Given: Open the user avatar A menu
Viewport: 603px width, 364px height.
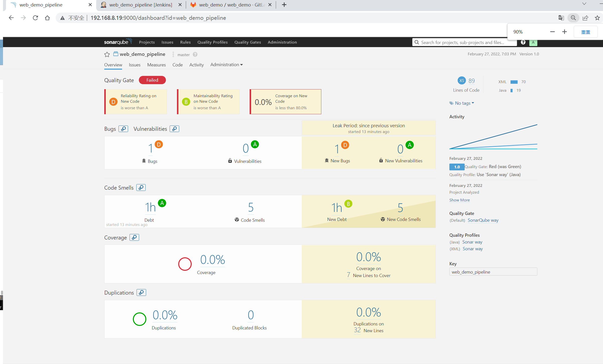Looking at the screenshot, I should [x=533, y=42].
